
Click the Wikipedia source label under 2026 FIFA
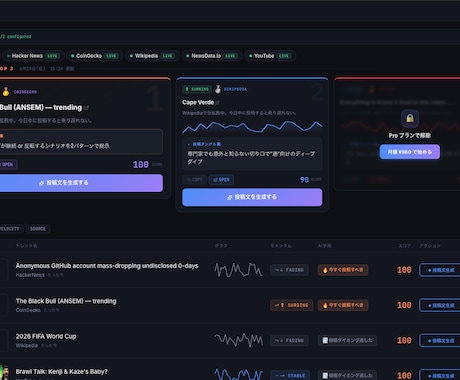coord(27,346)
